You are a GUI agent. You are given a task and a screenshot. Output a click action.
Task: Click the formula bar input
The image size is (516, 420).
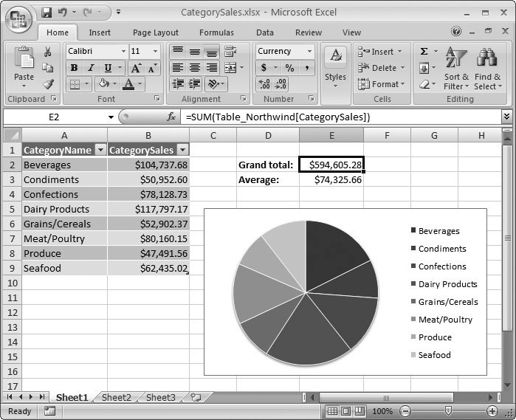pos(340,117)
